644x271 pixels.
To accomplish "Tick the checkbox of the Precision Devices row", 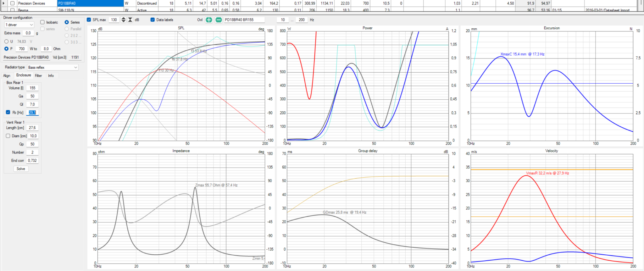I will [x=12, y=3].
